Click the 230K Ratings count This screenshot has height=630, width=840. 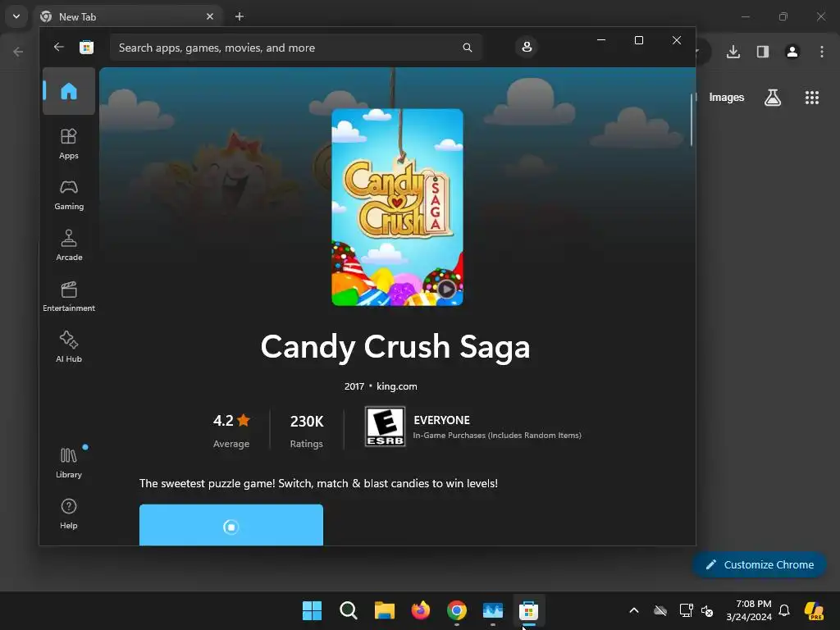pos(307,430)
